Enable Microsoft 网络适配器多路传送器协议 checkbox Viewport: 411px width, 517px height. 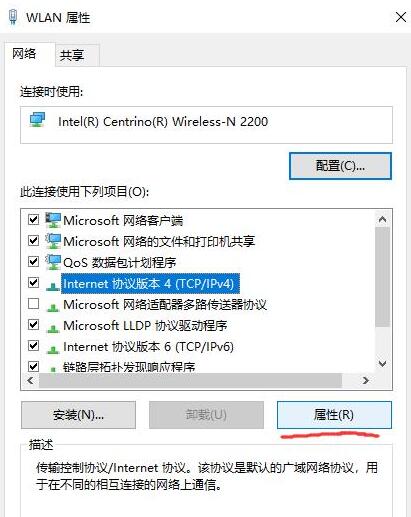(x=33, y=304)
